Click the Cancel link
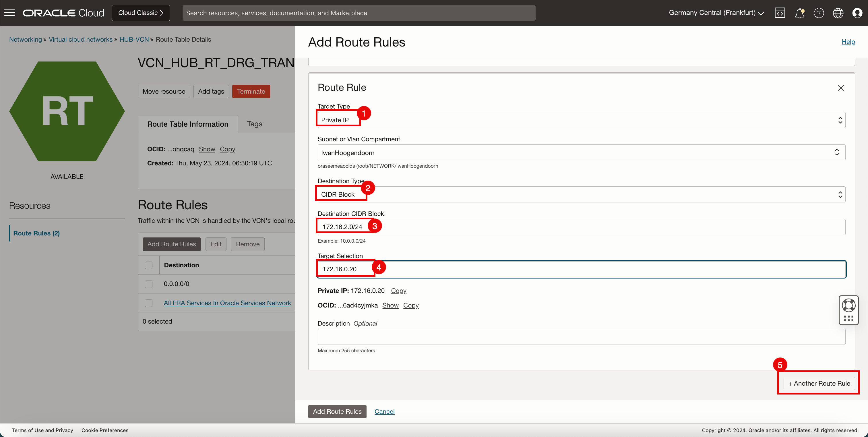 (x=384, y=411)
